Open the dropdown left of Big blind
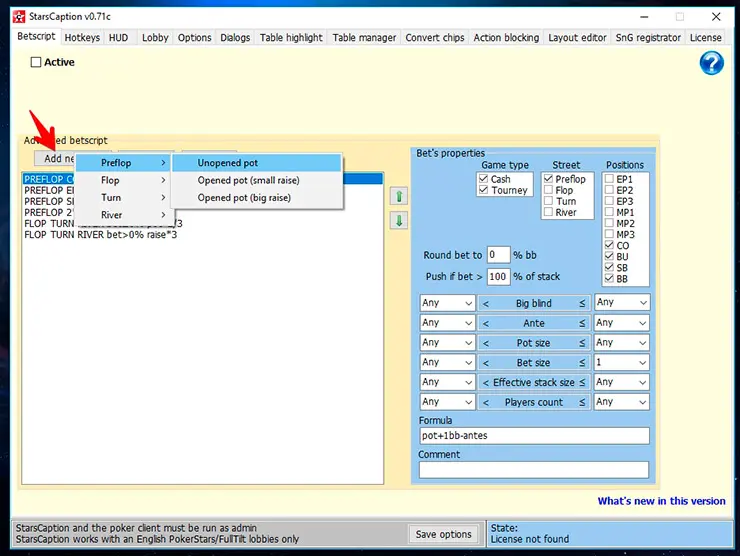 coord(446,302)
